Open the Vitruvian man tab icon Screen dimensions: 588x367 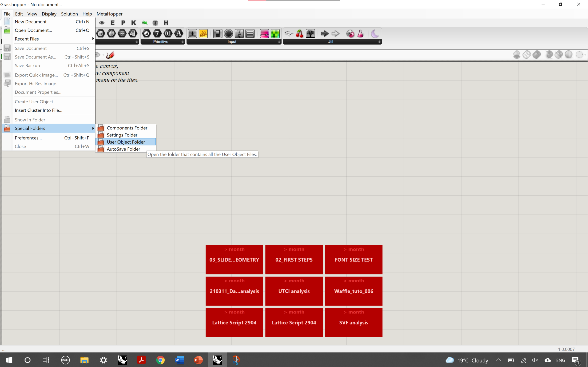[155, 23]
